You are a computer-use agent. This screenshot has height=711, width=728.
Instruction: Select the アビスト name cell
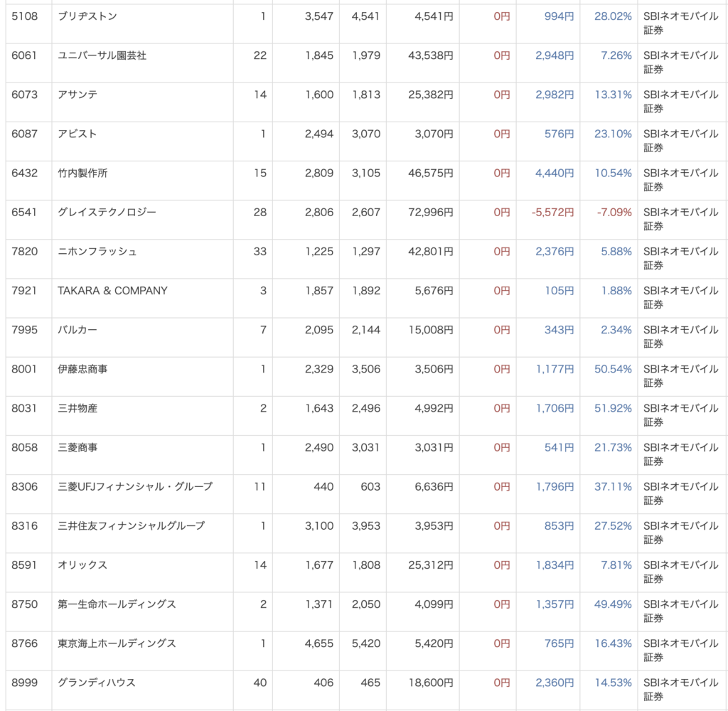[x=77, y=134]
